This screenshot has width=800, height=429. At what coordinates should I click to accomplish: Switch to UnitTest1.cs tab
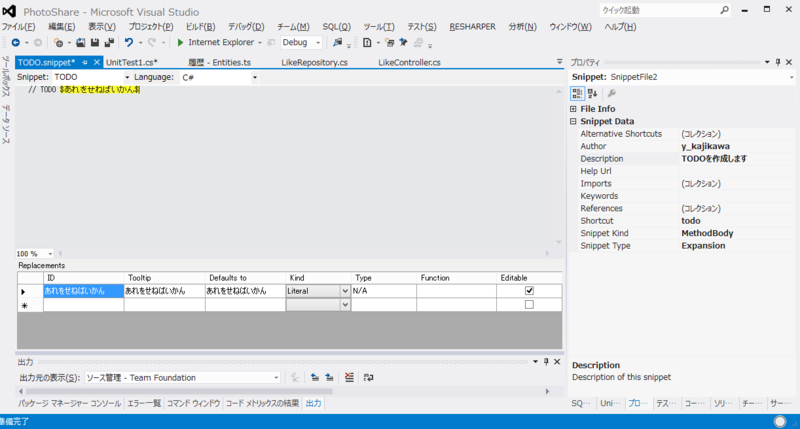132,62
